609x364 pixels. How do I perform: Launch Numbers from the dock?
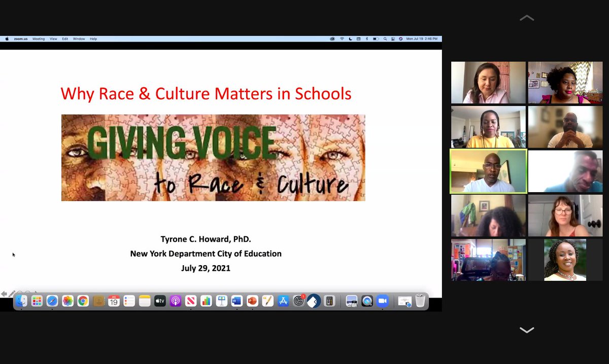206,301
